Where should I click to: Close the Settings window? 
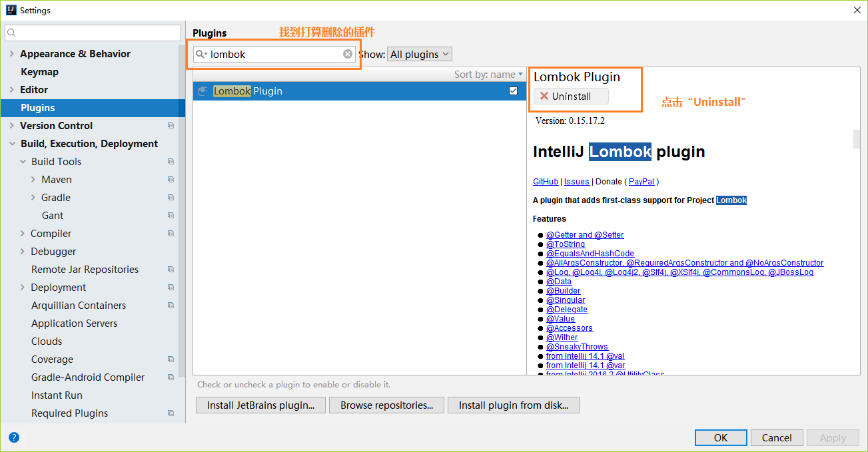click(857, 10)
